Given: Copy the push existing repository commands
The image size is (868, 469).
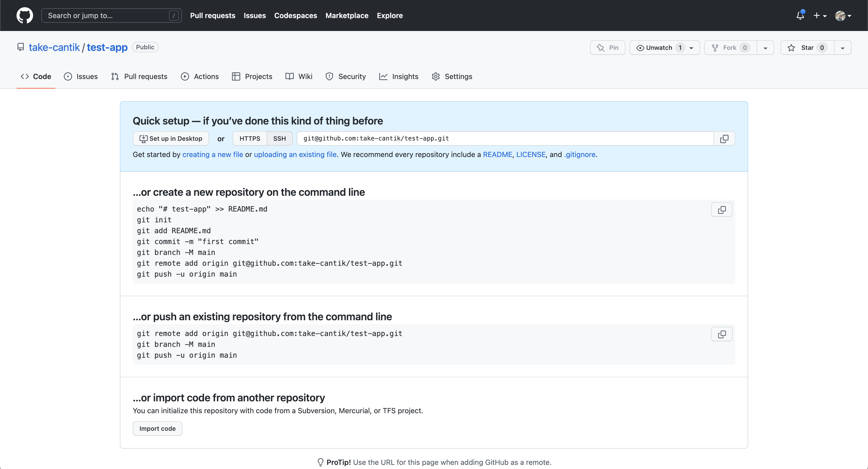Looking at the screenshot, I should pyautogui.click(x=722, y=334).
